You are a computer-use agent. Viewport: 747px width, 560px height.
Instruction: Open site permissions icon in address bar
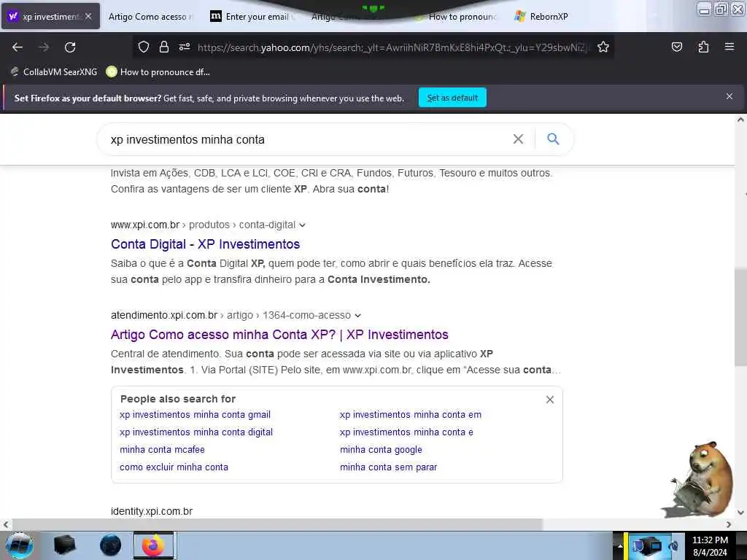(x=185, y=47)
